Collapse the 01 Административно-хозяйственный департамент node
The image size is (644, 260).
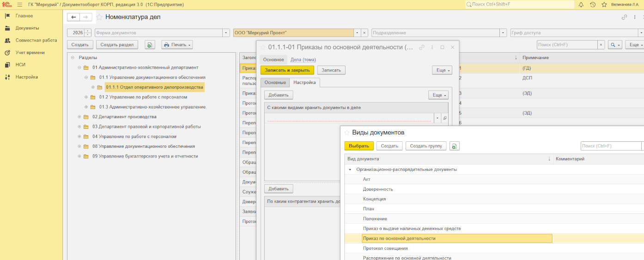tap(79, 67)
